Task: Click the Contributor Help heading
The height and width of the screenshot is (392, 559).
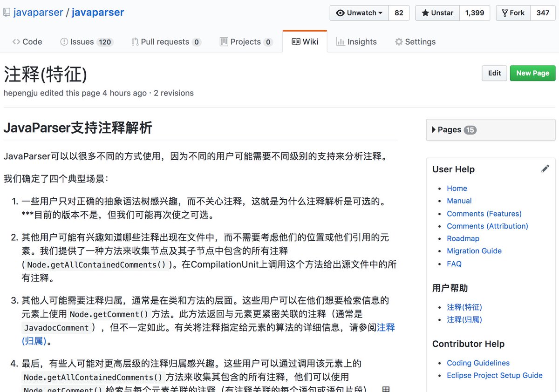Action: tap(468, 344)
